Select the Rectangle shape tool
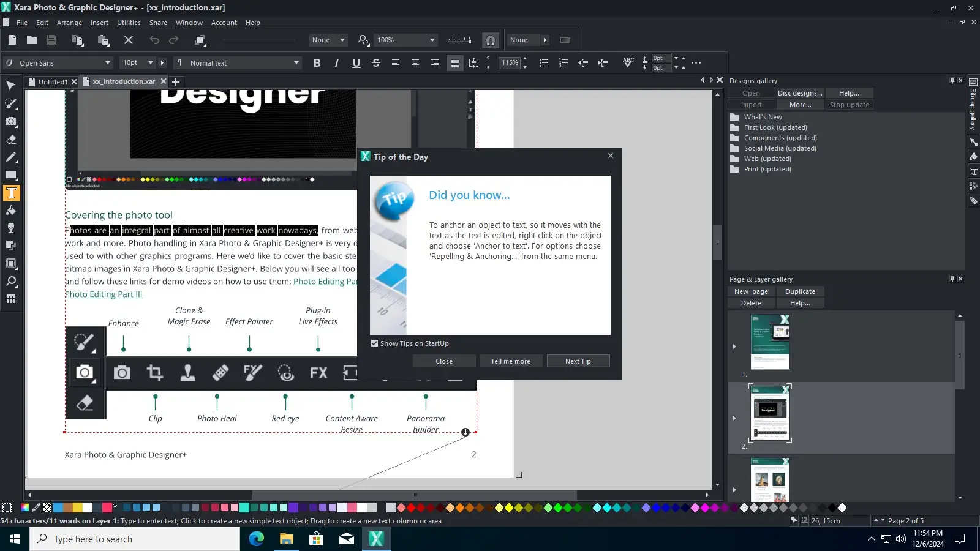 10,175
